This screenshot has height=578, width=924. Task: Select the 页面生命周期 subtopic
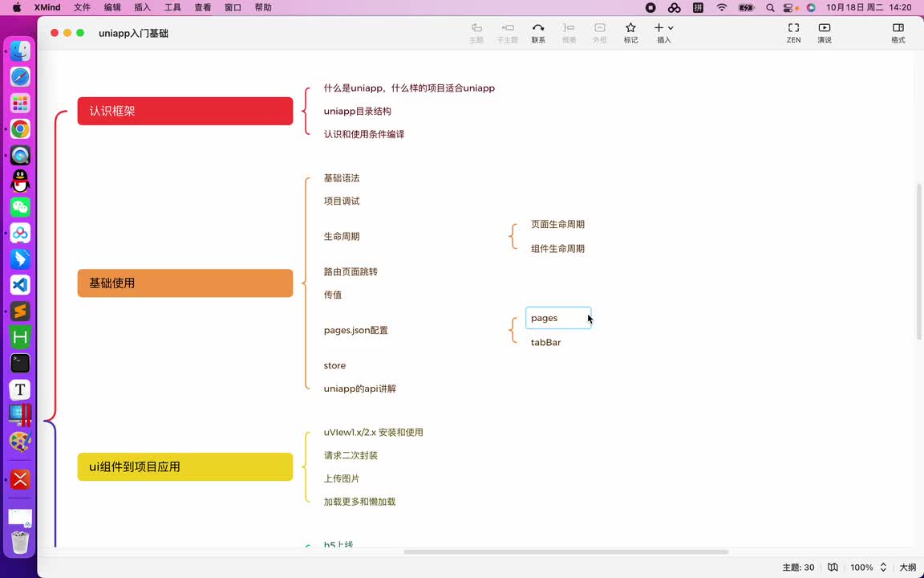[x=557, y=224]
